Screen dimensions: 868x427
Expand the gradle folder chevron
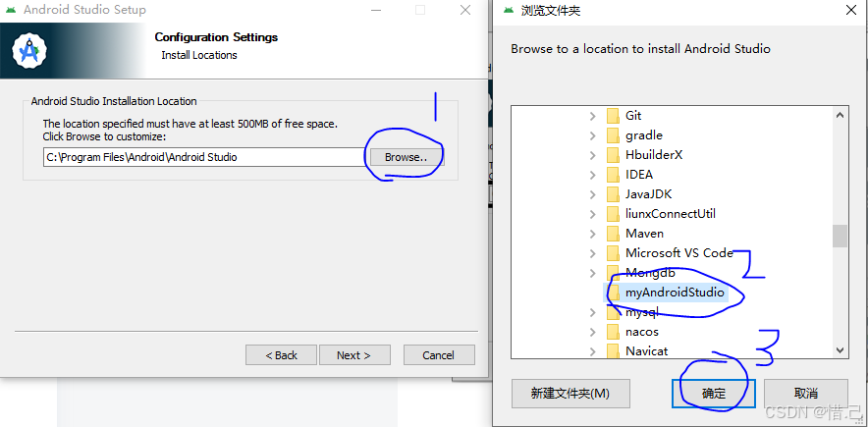pyautogui.click(x=593, y=135)
